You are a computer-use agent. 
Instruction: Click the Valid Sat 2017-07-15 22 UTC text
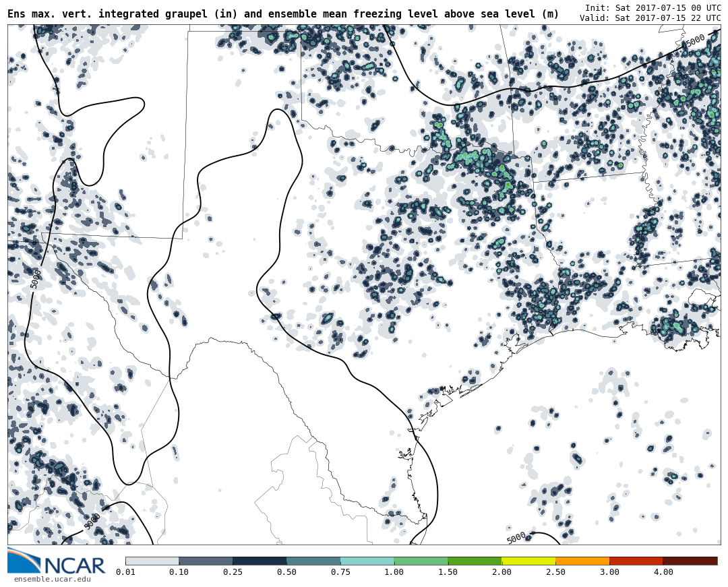click(x=650, y=18)
